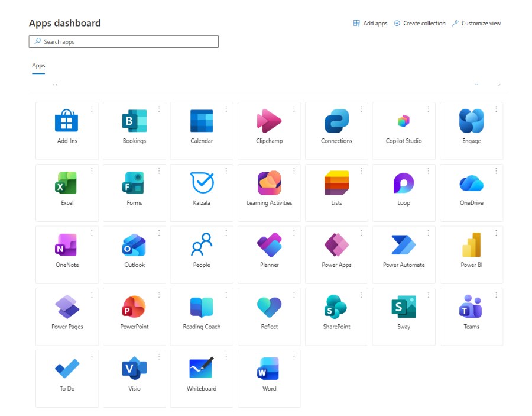This screenshot has height=416, width=532.
Task: Open more options for Visio tile
Action: [x=159, y=357]
